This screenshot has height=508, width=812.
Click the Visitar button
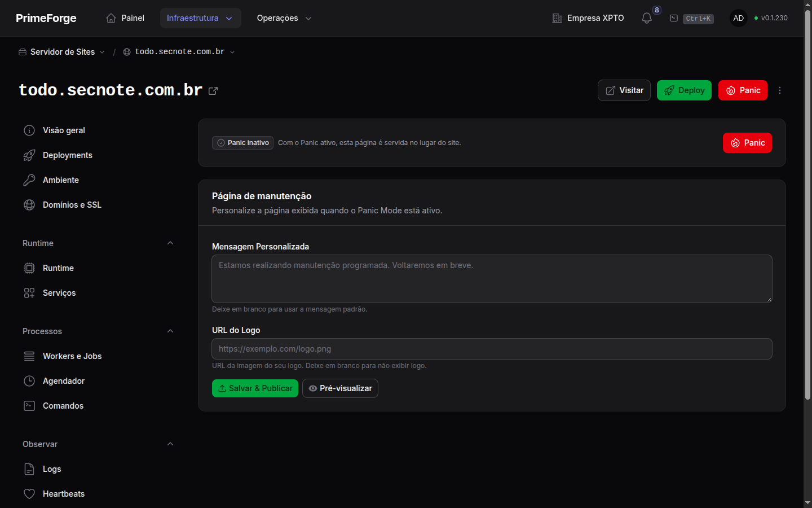click(624, 90)
